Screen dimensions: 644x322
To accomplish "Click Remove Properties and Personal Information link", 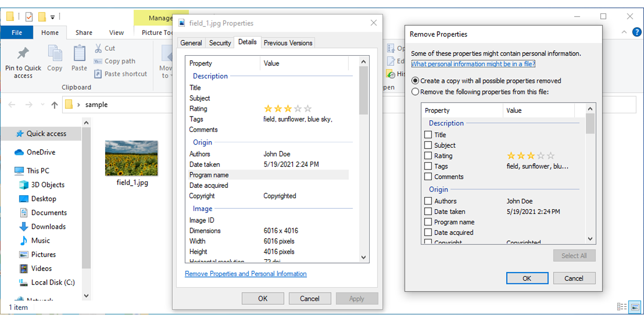I will point(246,274).
